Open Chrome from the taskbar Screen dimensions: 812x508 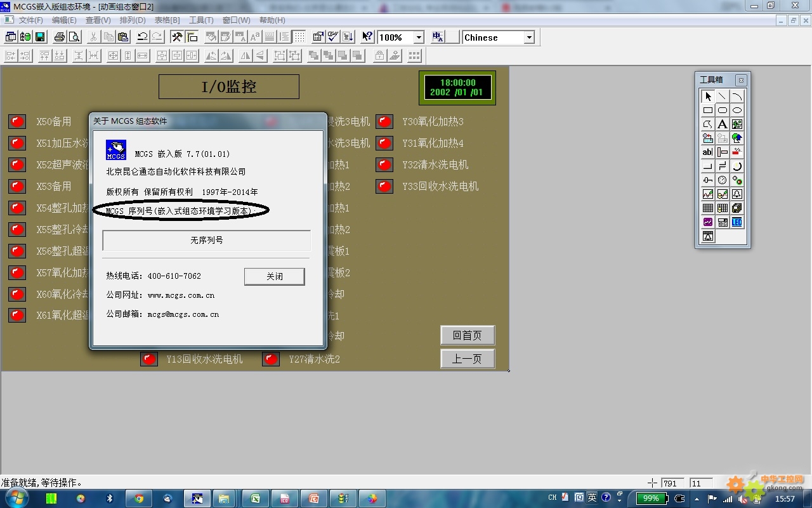click(139, 498)
